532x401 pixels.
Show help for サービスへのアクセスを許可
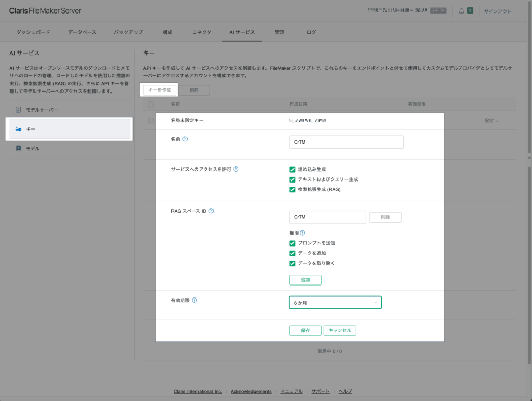pyautogui.click(x=236, y=169)
